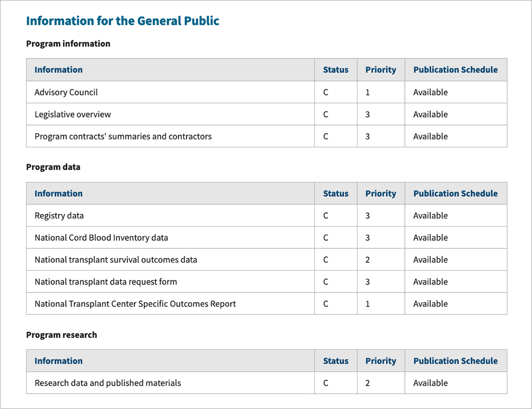Click National transplant survival outcomes data
532x409 pixels.
click(115, 260)
